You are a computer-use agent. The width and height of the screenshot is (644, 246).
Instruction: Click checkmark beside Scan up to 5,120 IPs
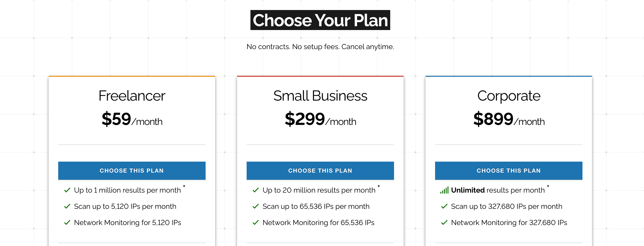coord(67,206)
